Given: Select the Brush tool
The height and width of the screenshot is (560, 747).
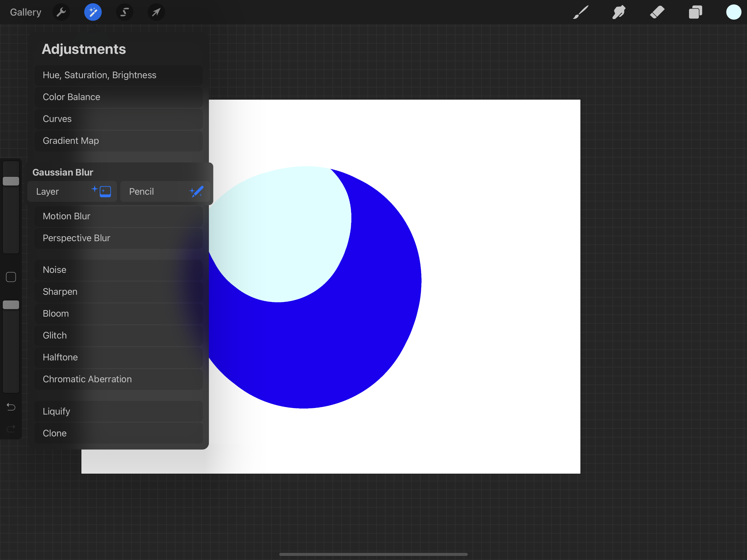Looking at the screenshot, I should pos(580,13).
